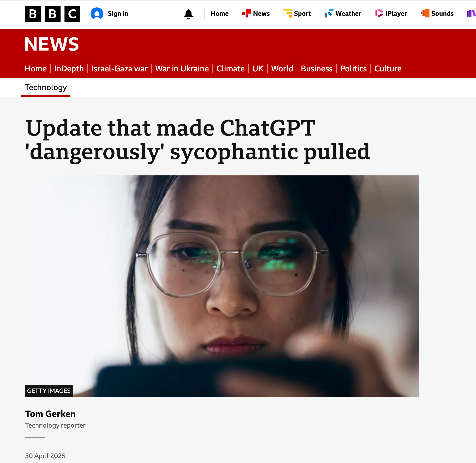Open War in Ukraine section

tap(182, 69)
